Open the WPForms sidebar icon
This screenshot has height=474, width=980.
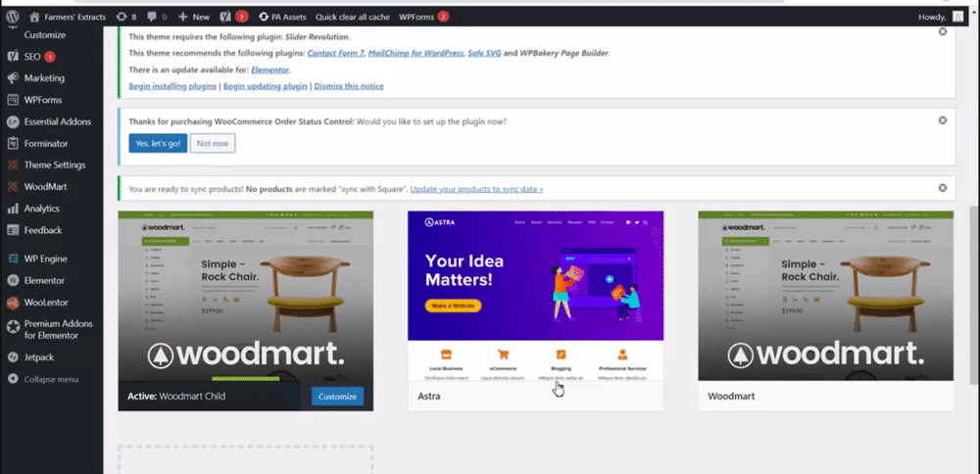click(13, 100)
